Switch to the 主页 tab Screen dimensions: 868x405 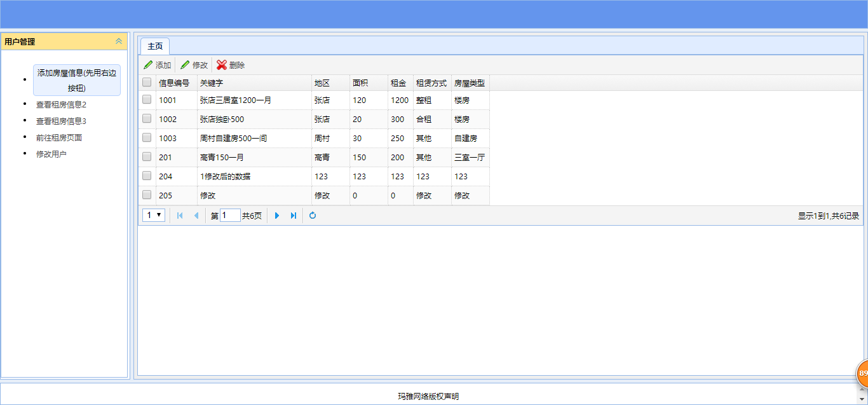click(x=155, y=46)
